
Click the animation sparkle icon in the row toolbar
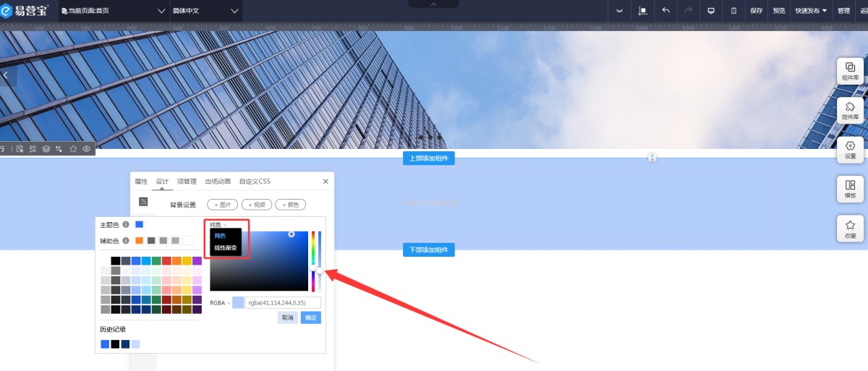click(x=59, y=149)
